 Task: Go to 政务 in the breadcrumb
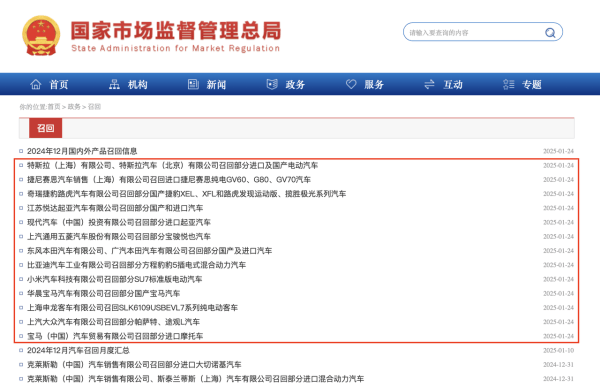tap(74, 107)
